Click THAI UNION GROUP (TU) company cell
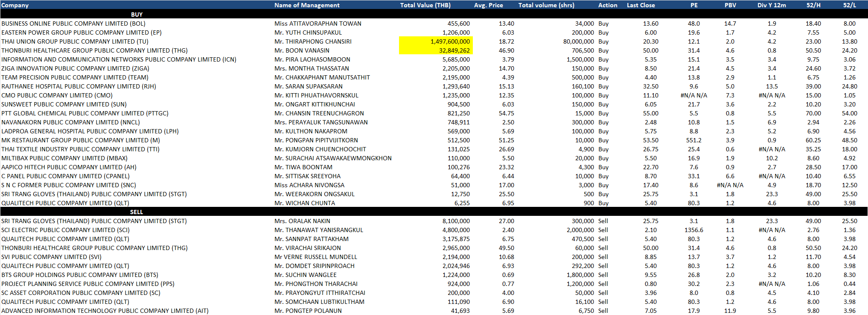Screen dimensions: 868x315 pyautogui.click(x=75, y=41)
